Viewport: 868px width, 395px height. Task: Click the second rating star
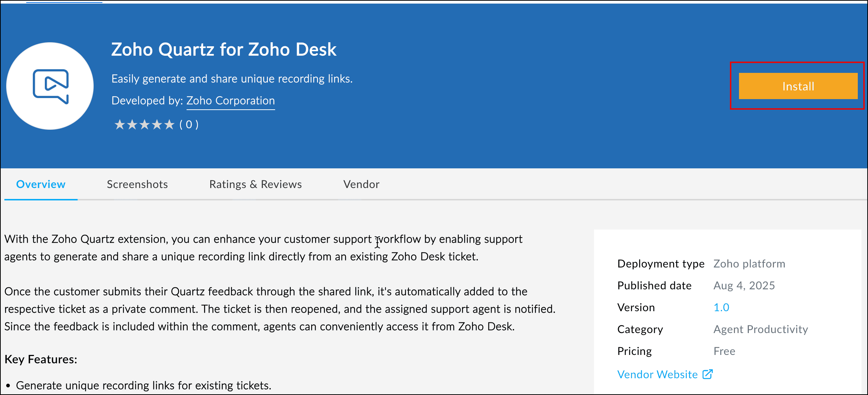pyautogui.click(x=132, y=125)
